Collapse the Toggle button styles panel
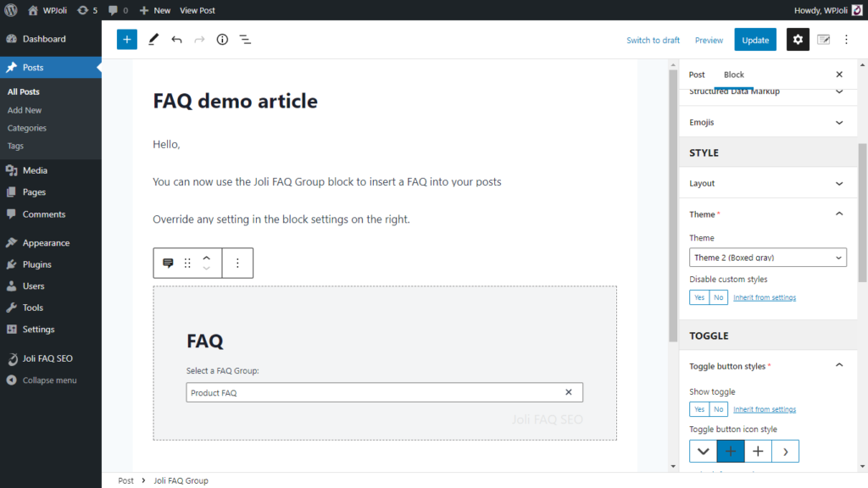868x488 pixels. (x=838, y=365)
